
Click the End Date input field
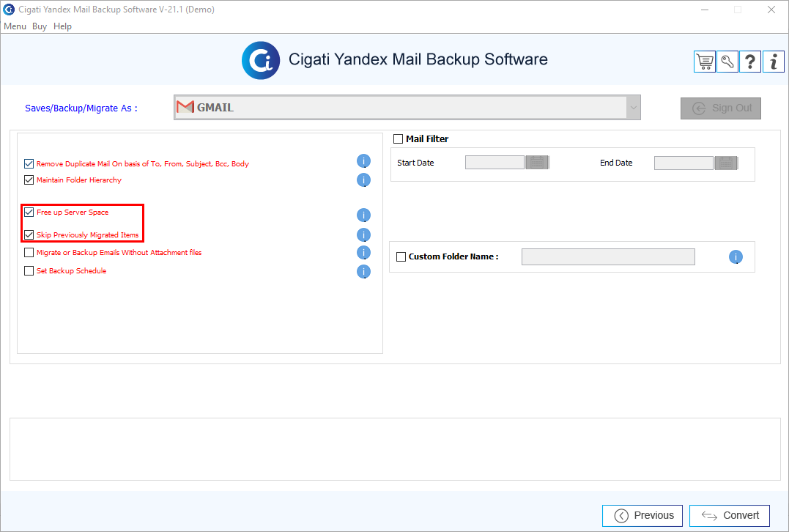(x=684, y=163)
